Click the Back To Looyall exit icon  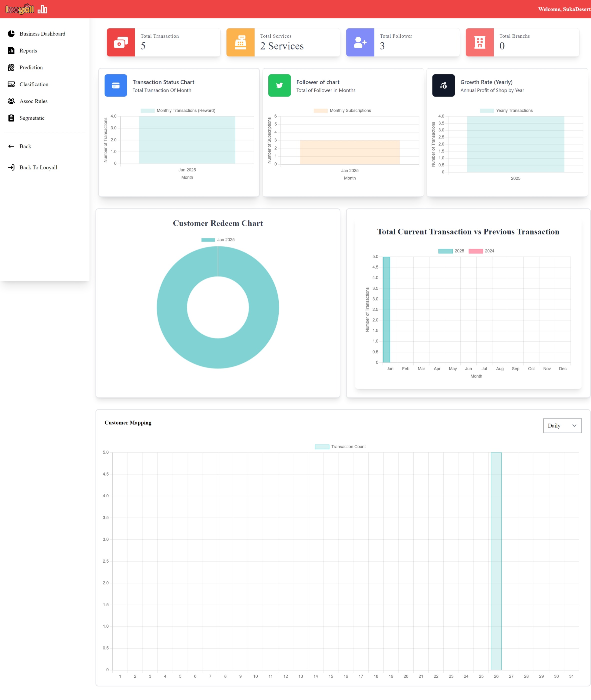[x=11, y=168]
